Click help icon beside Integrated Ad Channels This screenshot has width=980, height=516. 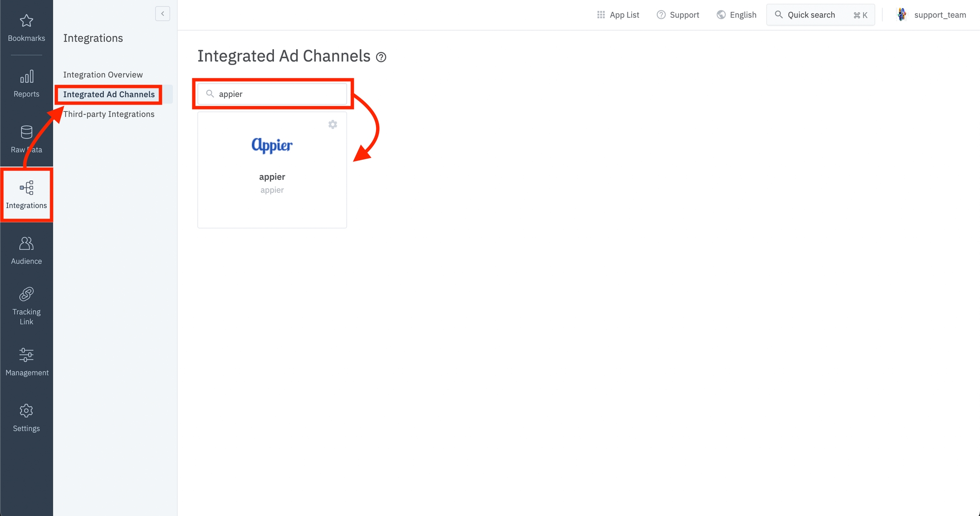[381, 57]
